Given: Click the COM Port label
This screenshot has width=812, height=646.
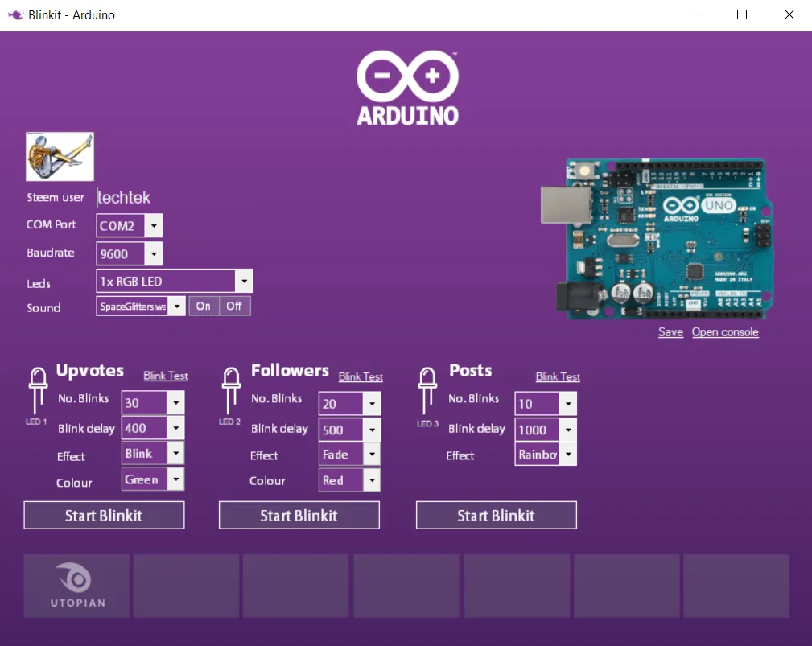Looking at the screenshot, I should (51, 224).
